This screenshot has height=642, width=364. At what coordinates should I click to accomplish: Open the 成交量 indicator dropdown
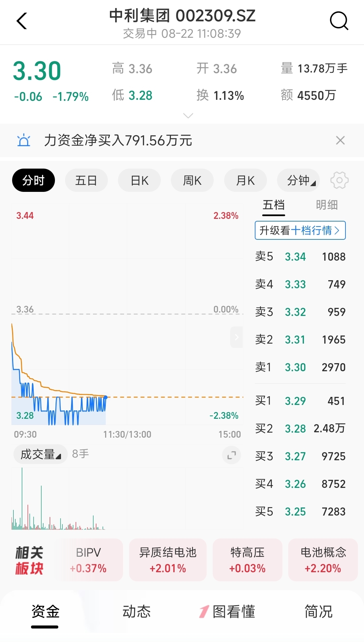coord(40,454)
